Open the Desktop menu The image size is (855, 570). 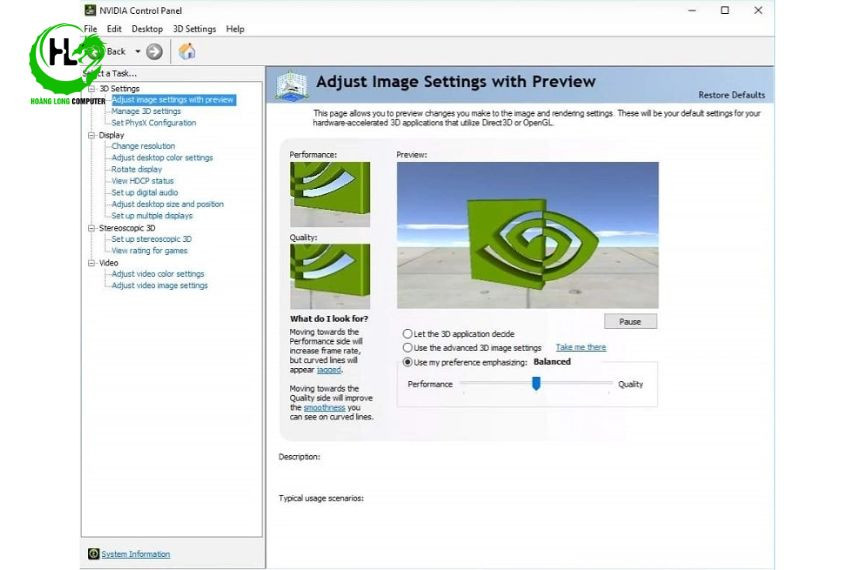(147, 29)
